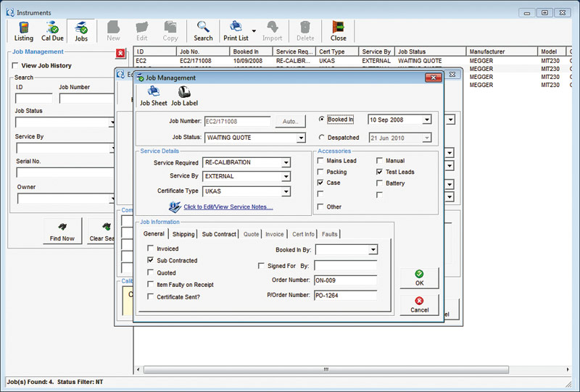Open the Certificate Type dropdown
Screen dimensions: 580x392
coord(286,192)
